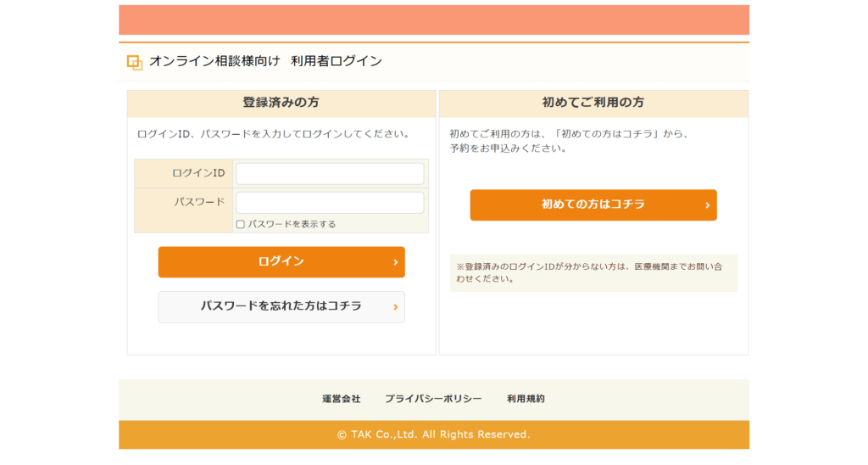
Task: Select the 登録済みの方 panel header
Action: 281,103
